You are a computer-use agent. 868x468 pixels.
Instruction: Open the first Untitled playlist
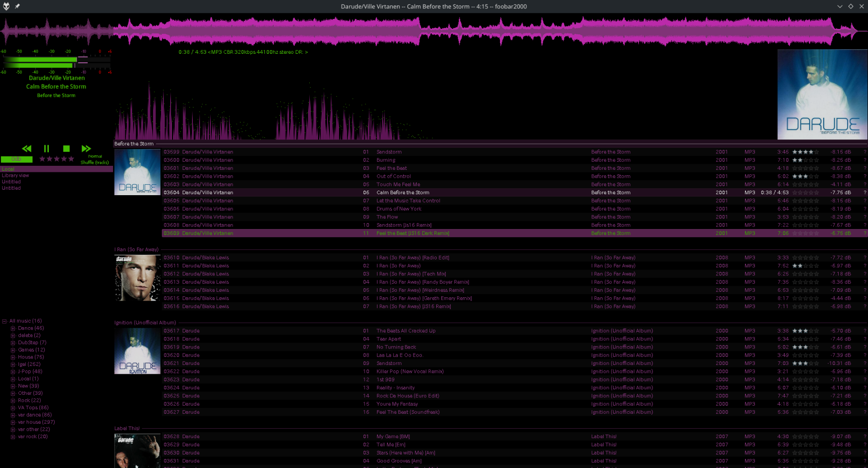pos(11,182)
